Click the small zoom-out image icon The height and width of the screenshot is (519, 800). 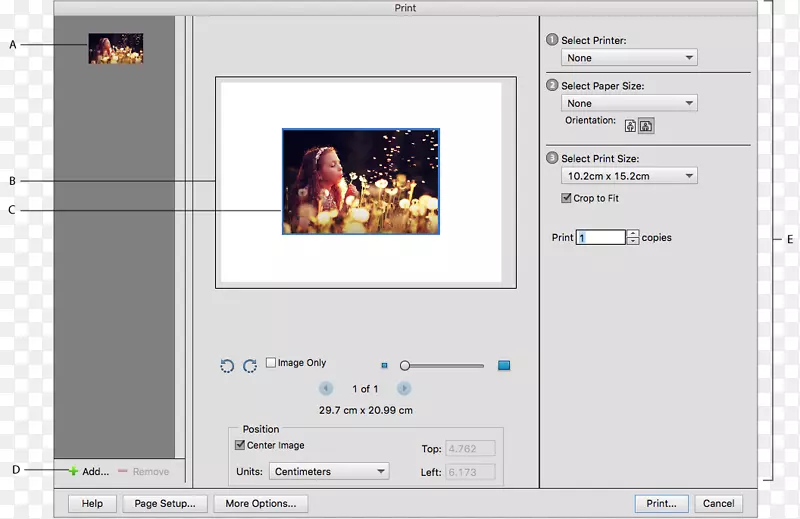(x=385, y=365)
